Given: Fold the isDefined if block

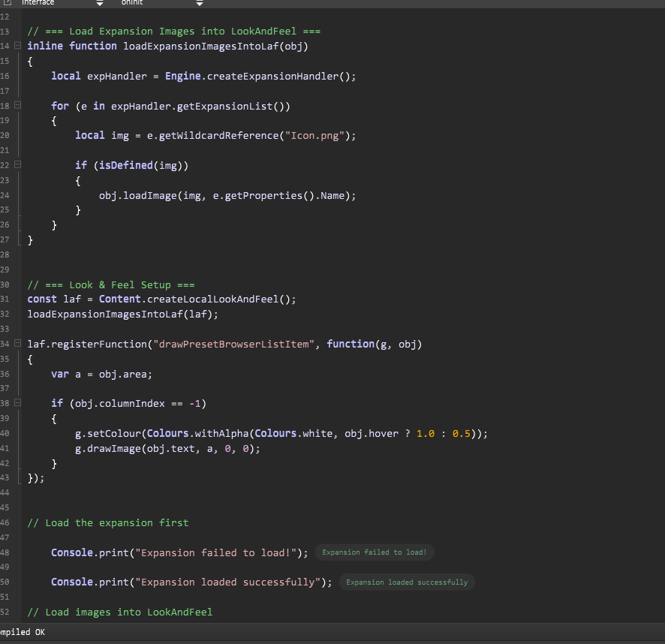Looking at the screenshot, I should (17, 165).
